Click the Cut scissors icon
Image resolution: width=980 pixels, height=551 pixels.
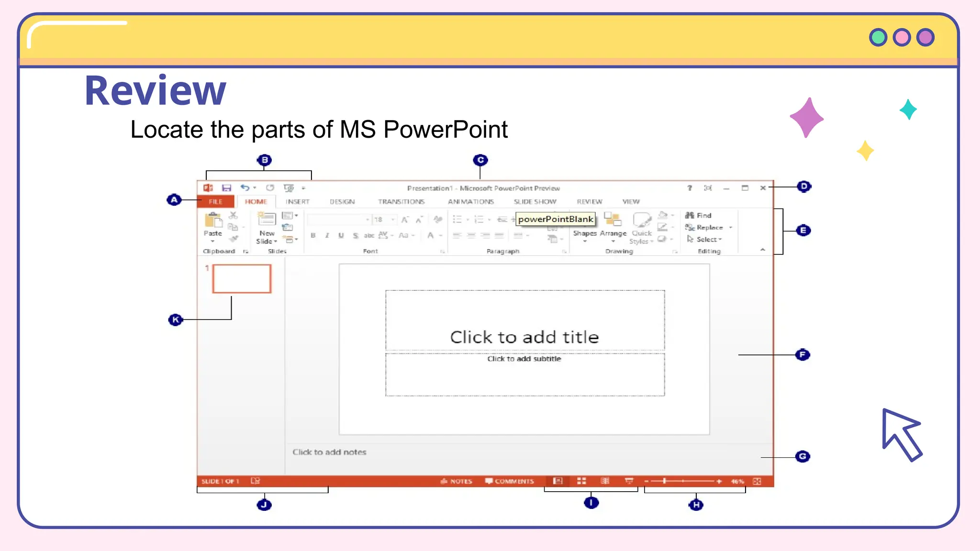[233, 215]
